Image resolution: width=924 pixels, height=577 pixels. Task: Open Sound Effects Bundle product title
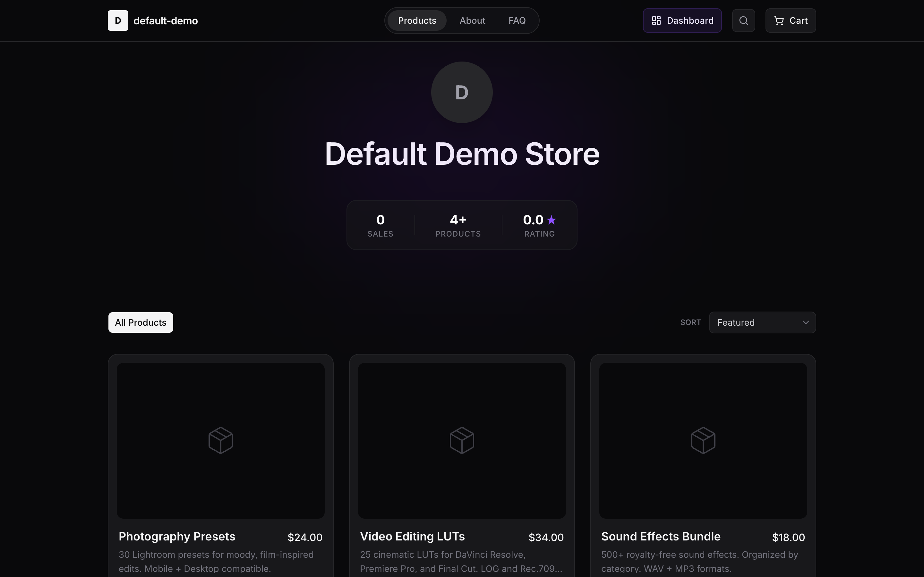[x=661, y=536]
